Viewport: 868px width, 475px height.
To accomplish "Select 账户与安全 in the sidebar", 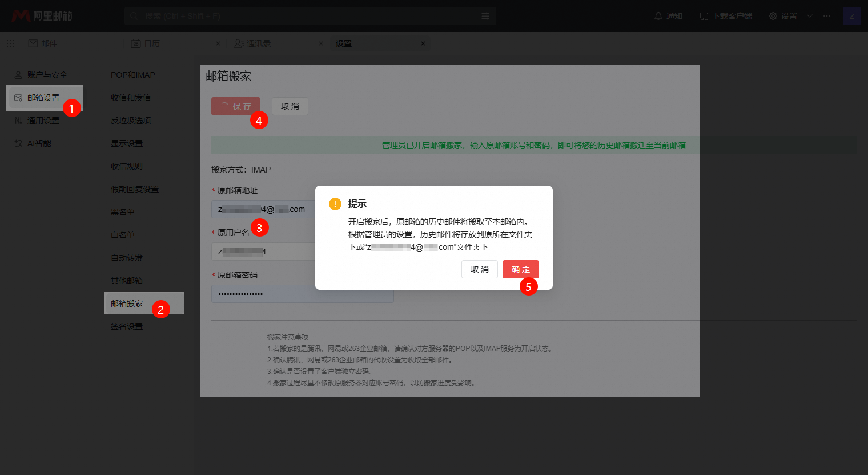I will 47,75.
